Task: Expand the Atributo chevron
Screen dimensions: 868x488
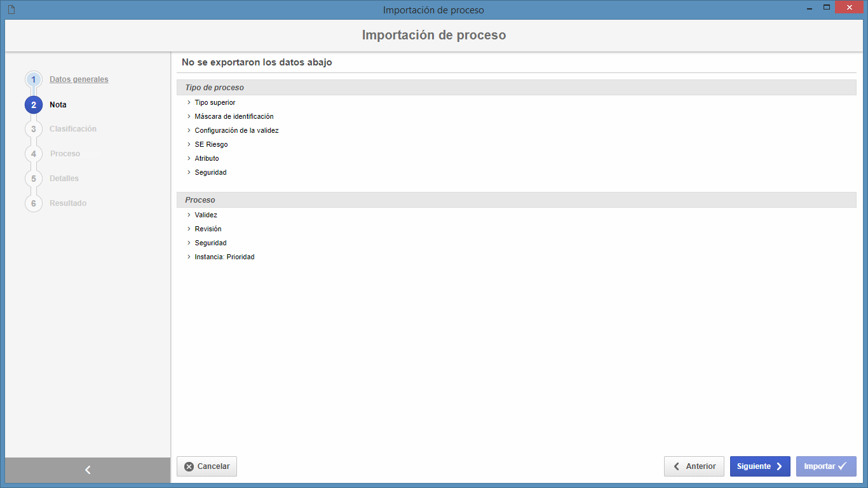Action: point(189,158)
